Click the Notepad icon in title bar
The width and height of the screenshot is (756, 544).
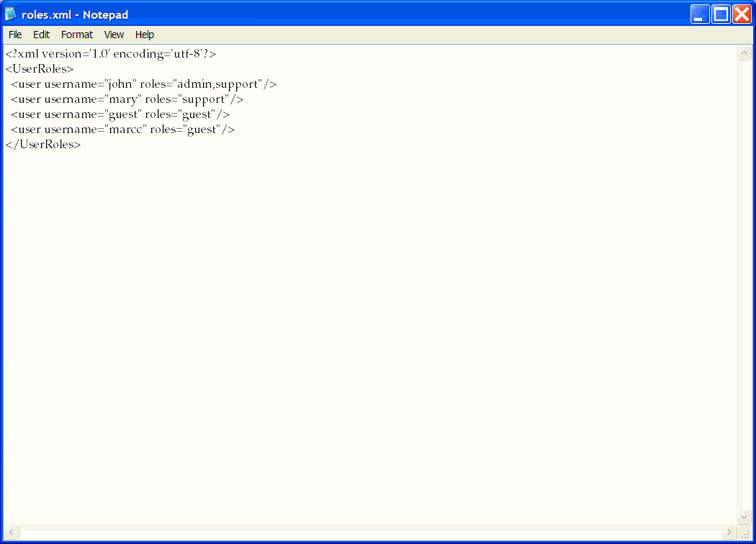pyautogui.click(x=10, y=14)
